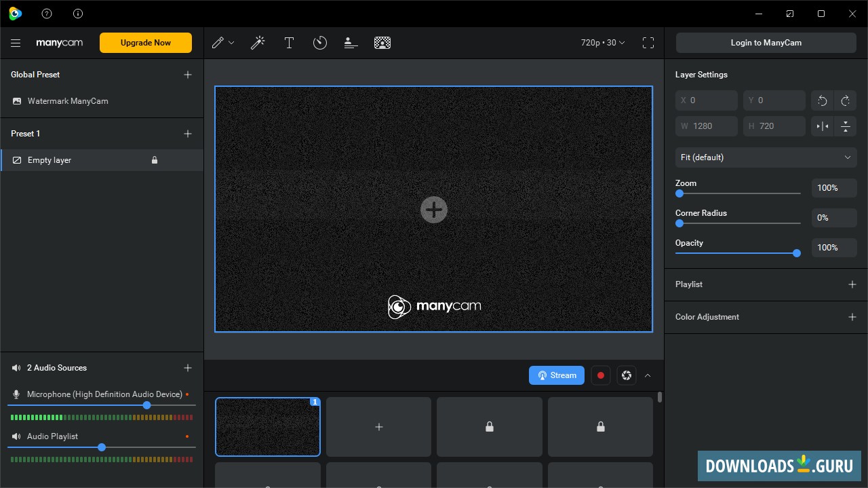This screenshot has width=868, height=488.
Task: Take a snapshot of the video
Action: tap(626, 375)
